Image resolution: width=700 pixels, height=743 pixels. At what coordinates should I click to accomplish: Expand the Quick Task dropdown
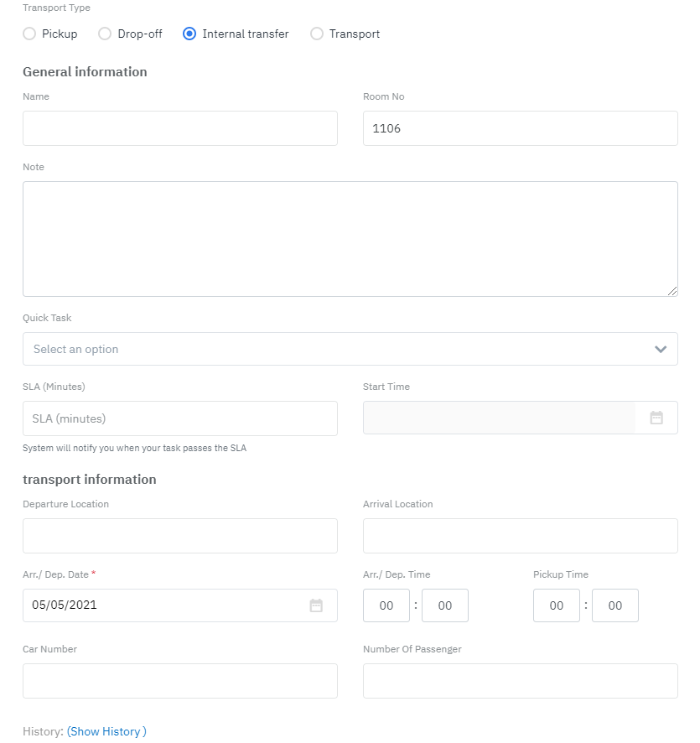click(335, 349)
